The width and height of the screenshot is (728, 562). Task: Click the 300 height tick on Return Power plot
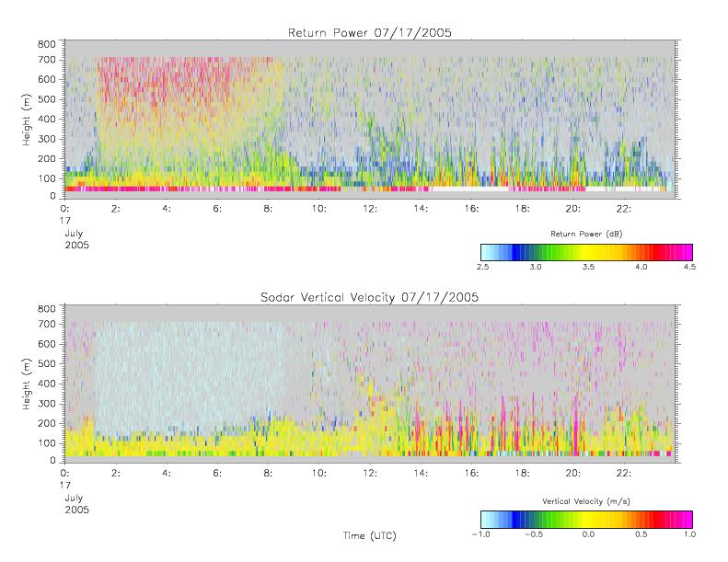[46, 139]
